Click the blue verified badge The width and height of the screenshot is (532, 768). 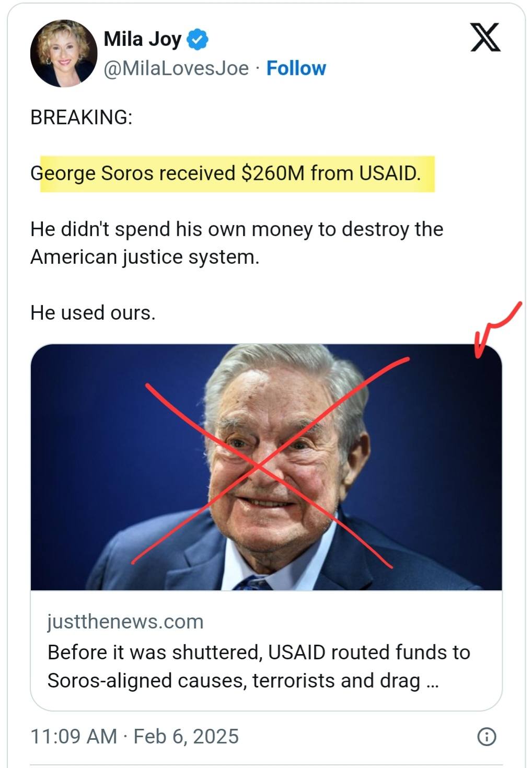(198, 39)
